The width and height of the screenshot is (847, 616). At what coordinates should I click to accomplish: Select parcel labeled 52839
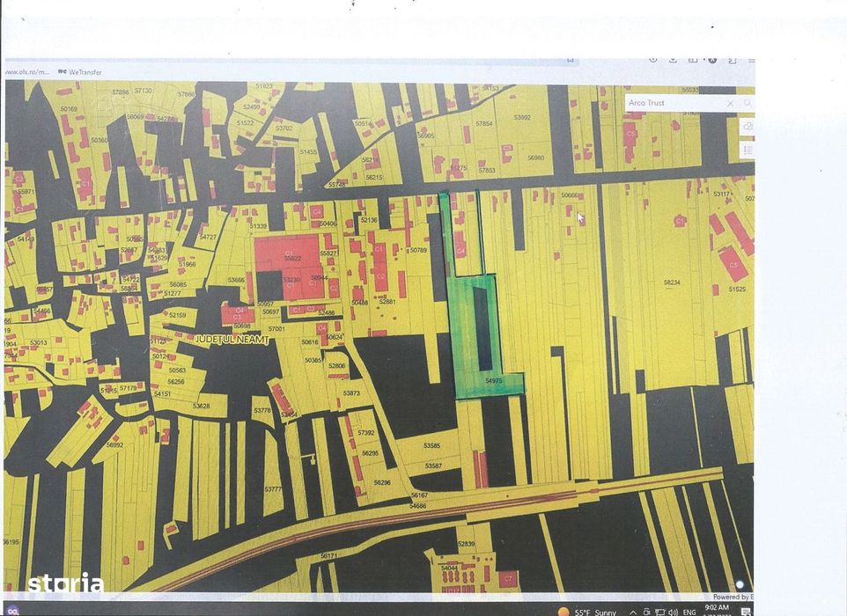pos(466,544)
